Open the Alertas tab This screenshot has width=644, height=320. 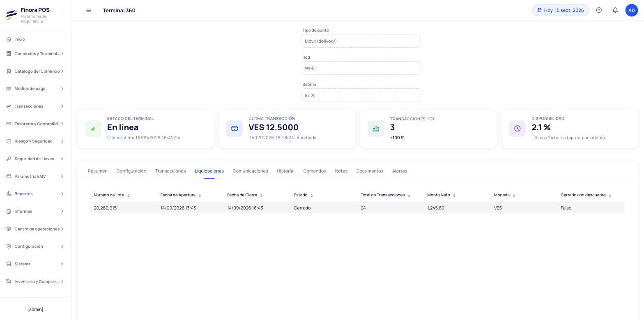400,171
